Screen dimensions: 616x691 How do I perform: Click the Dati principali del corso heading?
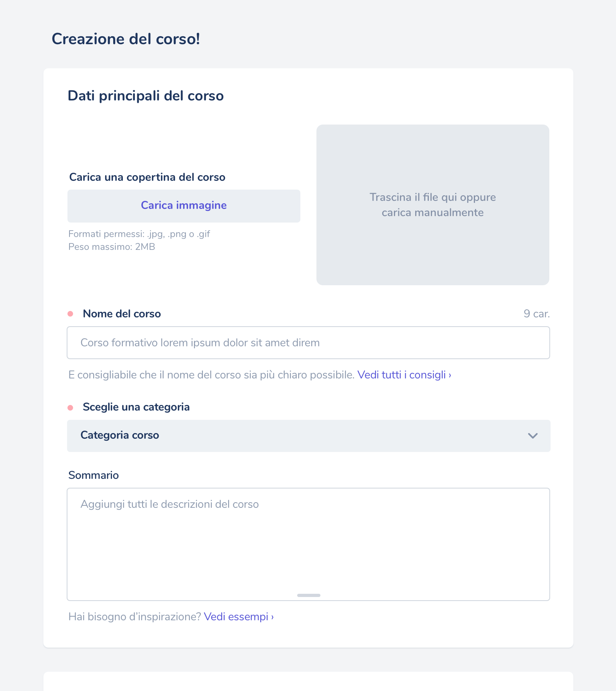pyautogui.click(x=145, y=96)
